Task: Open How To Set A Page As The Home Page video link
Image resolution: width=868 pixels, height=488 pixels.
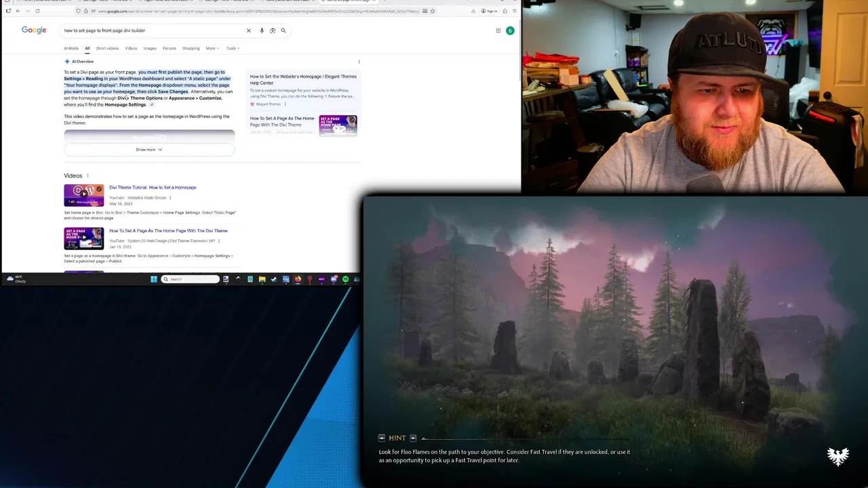Action: coord(168,231)
